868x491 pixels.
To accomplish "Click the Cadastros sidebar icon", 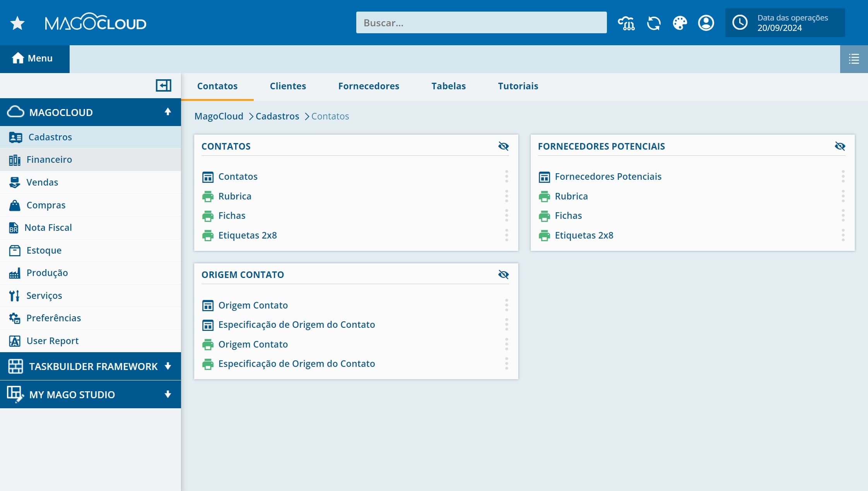I will tap(15, 137).
